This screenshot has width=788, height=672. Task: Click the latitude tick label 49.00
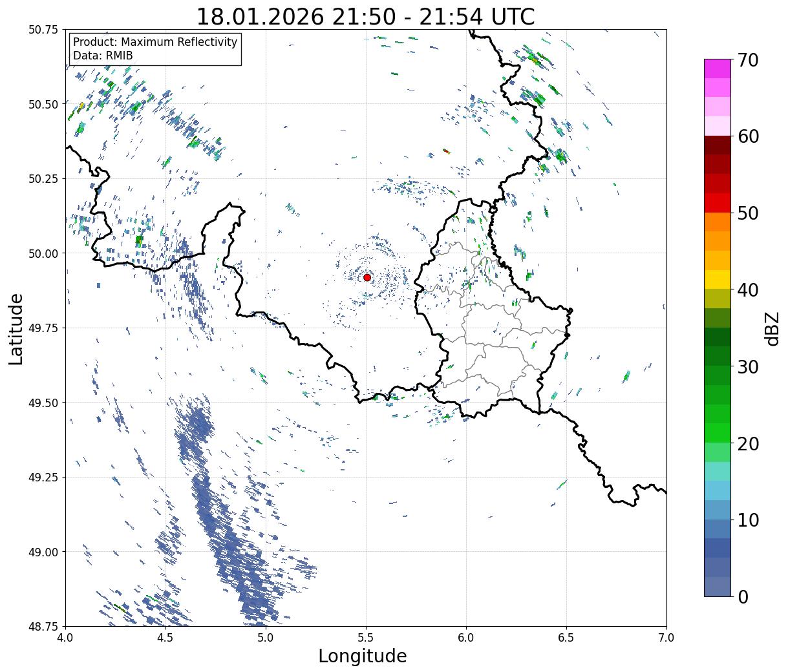point(43,552)
